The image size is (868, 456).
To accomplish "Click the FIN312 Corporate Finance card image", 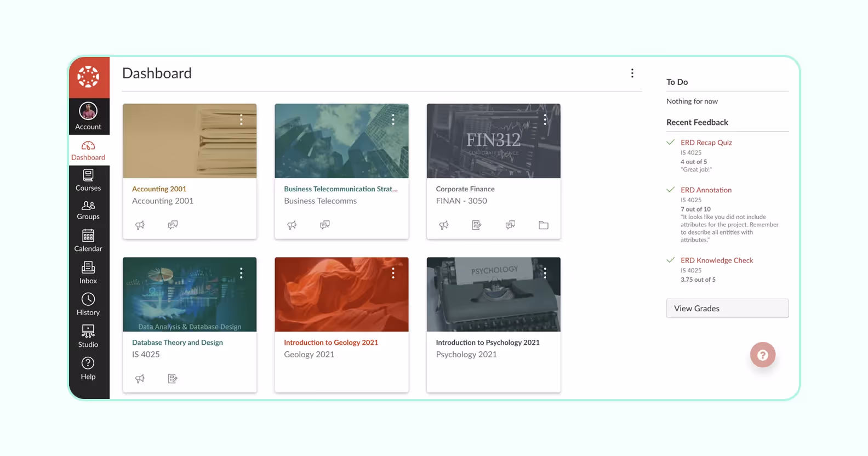I will 493,141.
